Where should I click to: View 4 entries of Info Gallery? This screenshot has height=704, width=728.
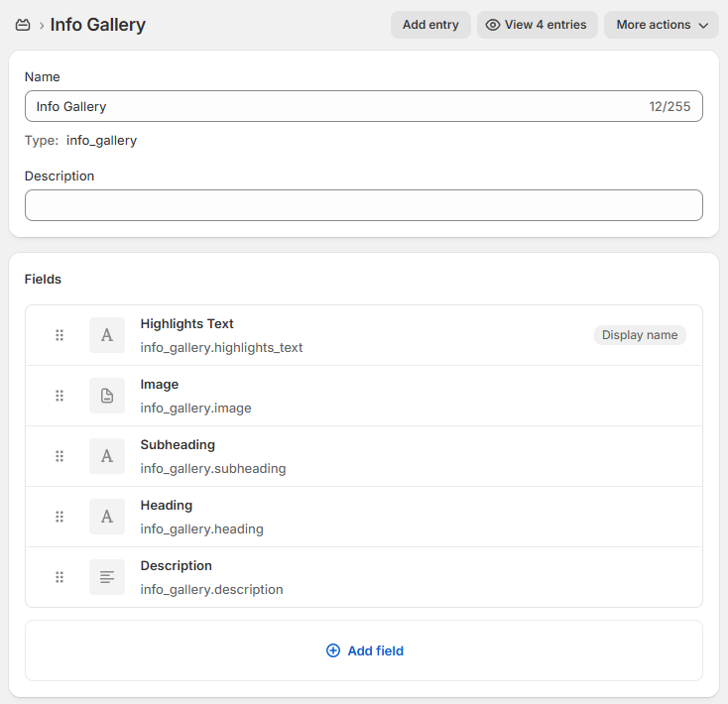point(536,25)
